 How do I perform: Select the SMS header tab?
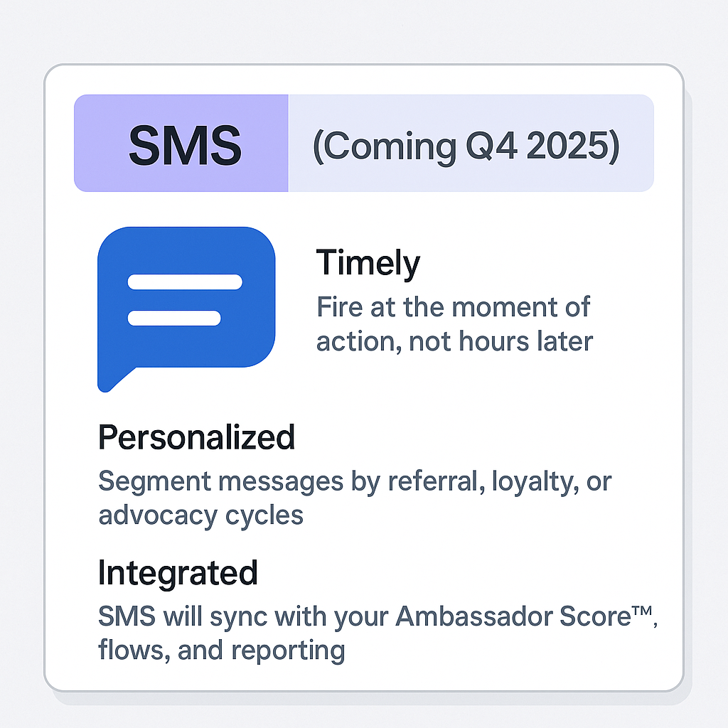[x=181, y=144]
